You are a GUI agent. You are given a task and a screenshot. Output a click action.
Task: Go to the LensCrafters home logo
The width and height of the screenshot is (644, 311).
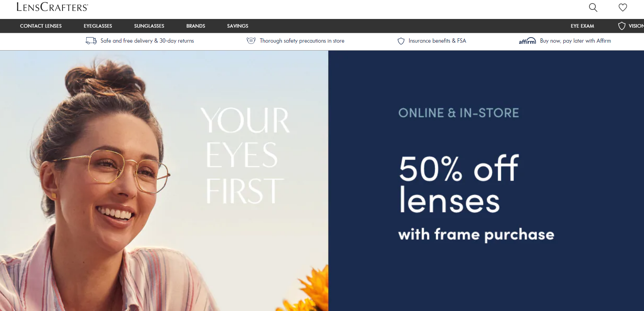(52, 7)
